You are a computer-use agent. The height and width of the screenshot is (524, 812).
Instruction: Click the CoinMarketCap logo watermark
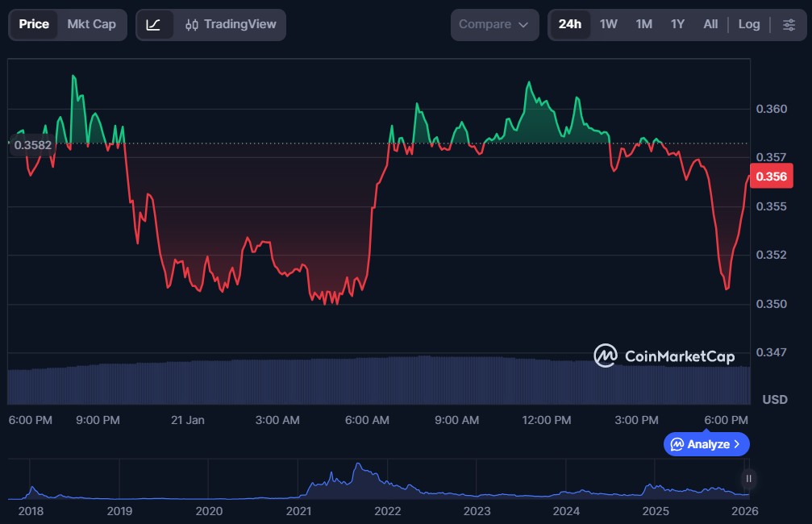(x=664, y=356)
